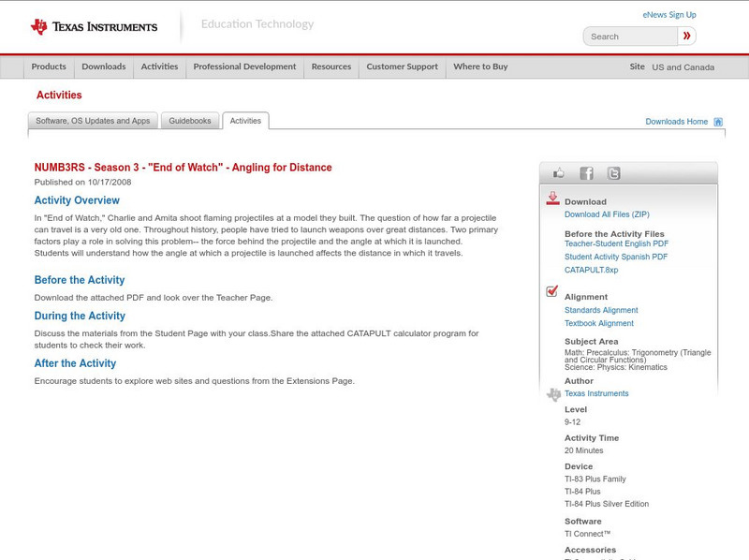Image resolution: width=749 pixels, height=560 pixels.
Task: Open the Customer Support menu
Action: (401, 66)
